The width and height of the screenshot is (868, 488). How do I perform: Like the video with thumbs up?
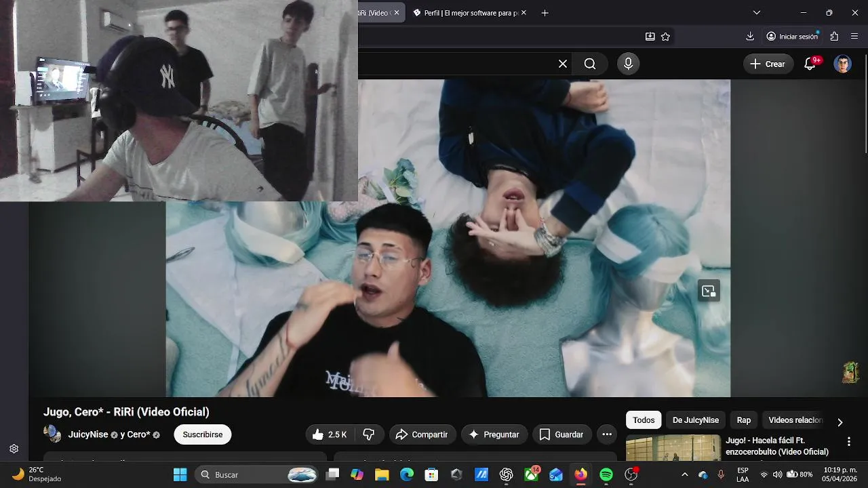330,434
